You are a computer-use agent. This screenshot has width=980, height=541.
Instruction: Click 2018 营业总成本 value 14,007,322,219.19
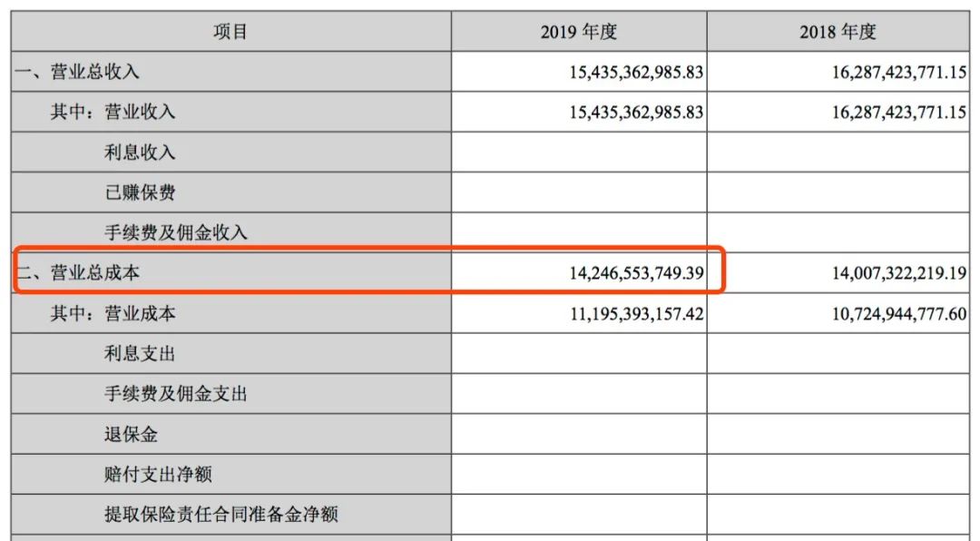pos(898,272)
